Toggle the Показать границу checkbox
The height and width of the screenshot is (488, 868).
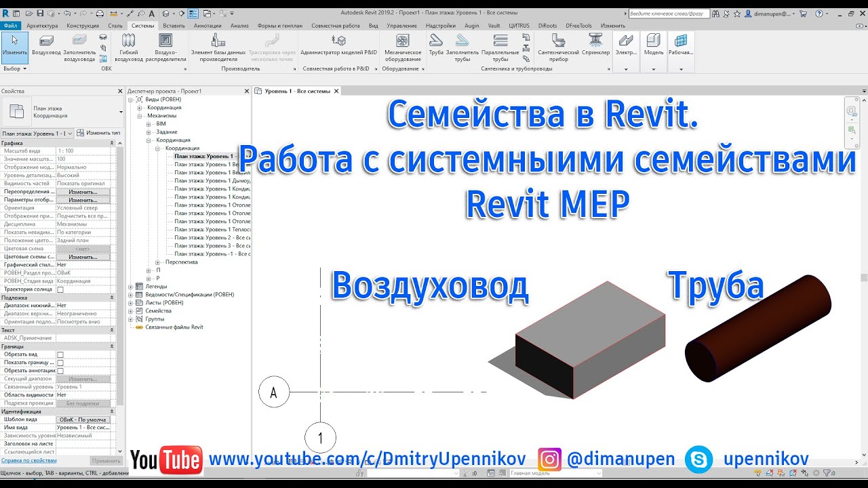60,363
